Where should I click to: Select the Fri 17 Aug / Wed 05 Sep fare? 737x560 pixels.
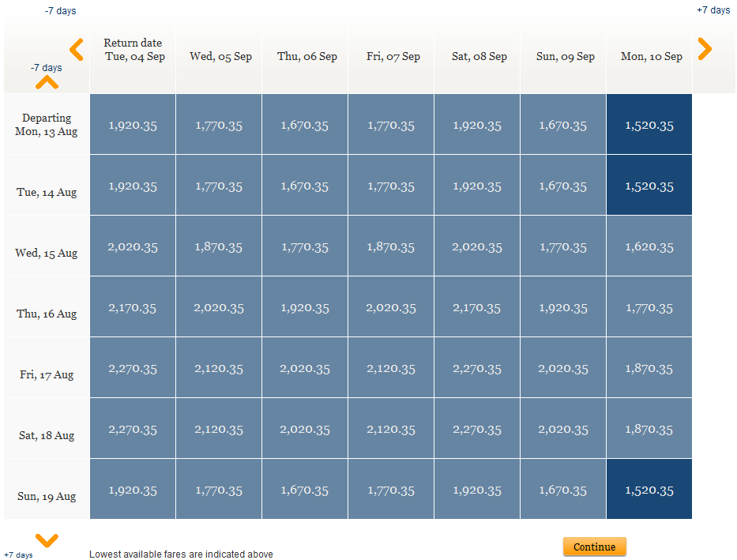(219, 368)
